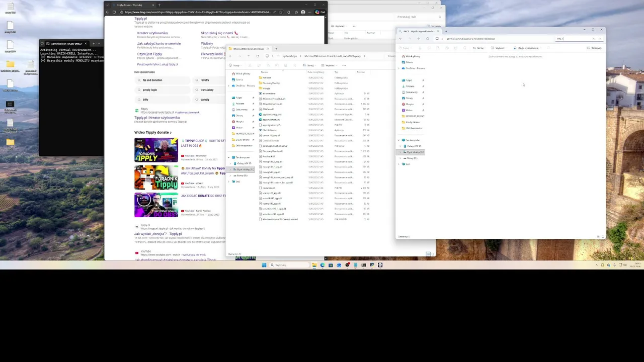Click 'Pokaż wyniki tylko z usługi tipply.pl'
The image size is (644, 362).
point(157,64)
